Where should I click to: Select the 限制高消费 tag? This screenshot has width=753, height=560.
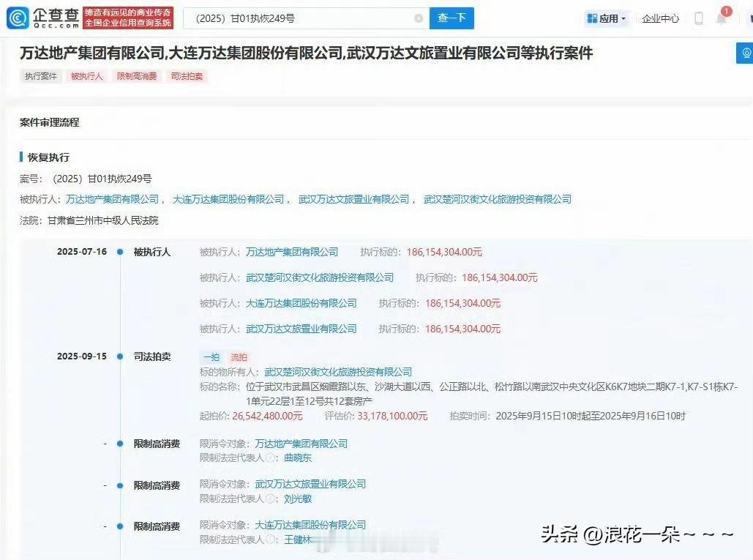click(137, 76)
